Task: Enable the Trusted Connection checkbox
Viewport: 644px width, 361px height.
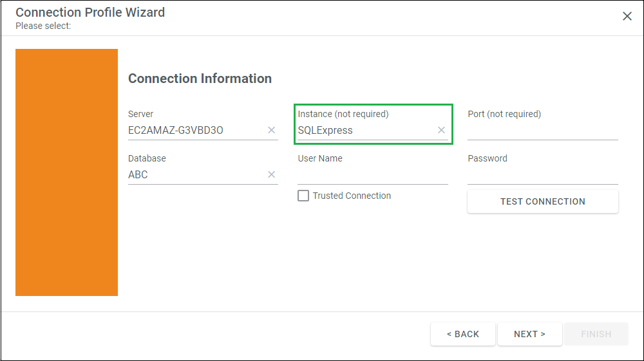Action: (303, 196)
